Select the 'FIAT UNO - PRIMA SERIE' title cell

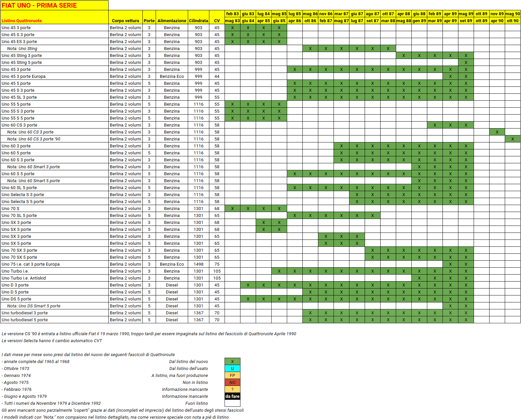tap(54, 5)
